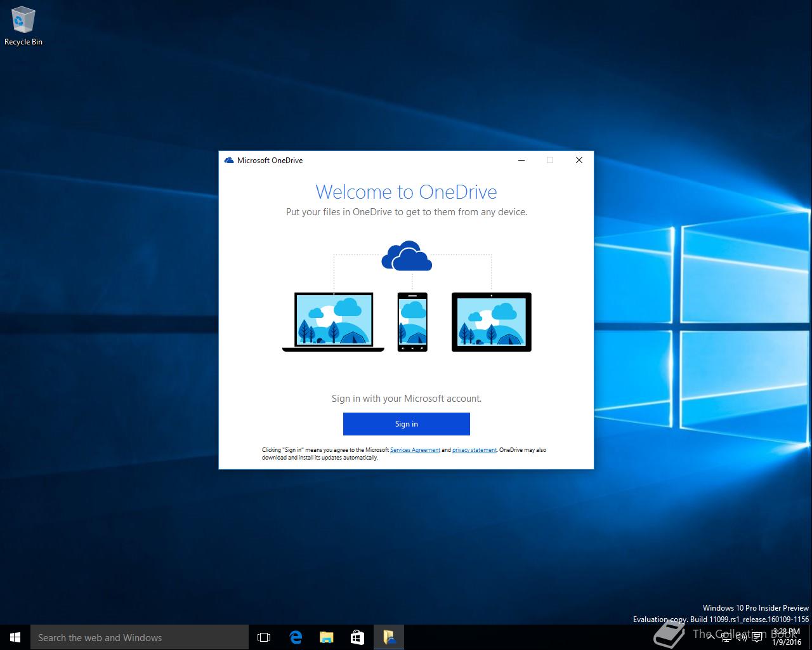
Task: Select the Recycle Bin desktop icon
Action: 23,27
